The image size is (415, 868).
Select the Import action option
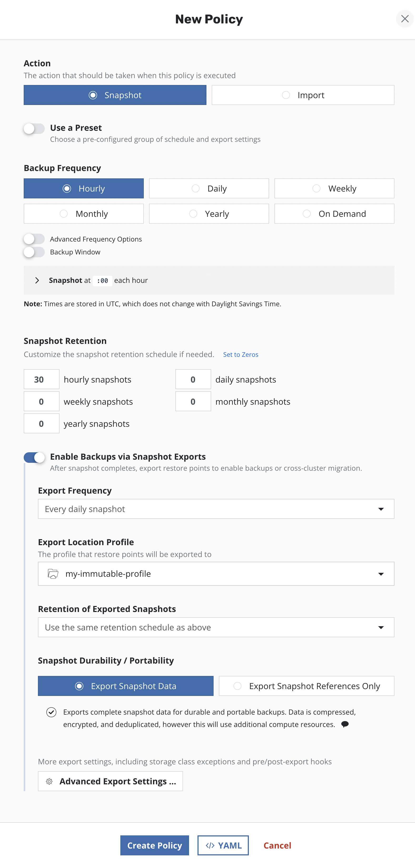coord(302,95)
